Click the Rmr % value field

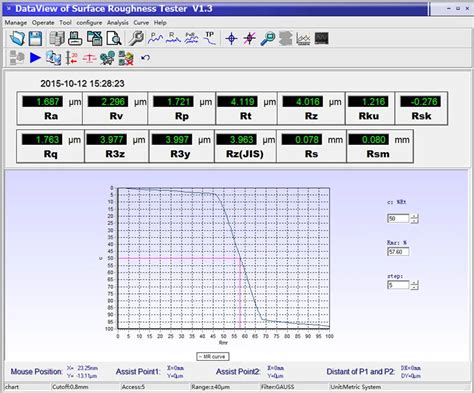[398, 252]
